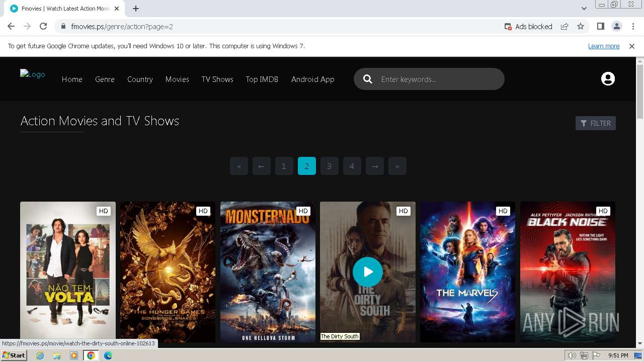The height and width of the screenshot is (362, 644).
Task: Click the search magnifier icon
Action: click(x=368, y=79)
